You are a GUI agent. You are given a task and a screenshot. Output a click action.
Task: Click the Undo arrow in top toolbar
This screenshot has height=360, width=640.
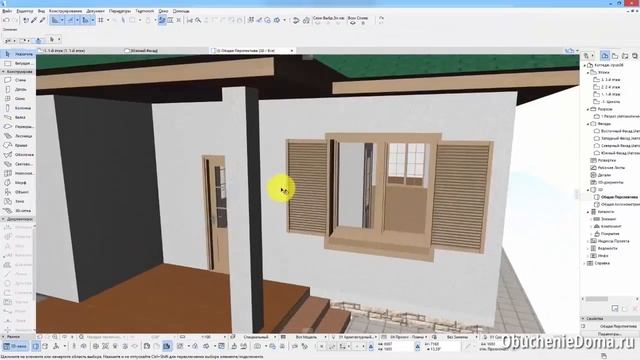click(x=6, y=20)
